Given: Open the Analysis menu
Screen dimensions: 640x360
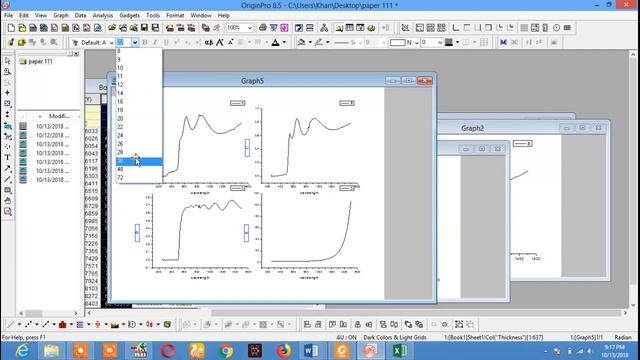Looking at the screenshot, I should 103,15.
